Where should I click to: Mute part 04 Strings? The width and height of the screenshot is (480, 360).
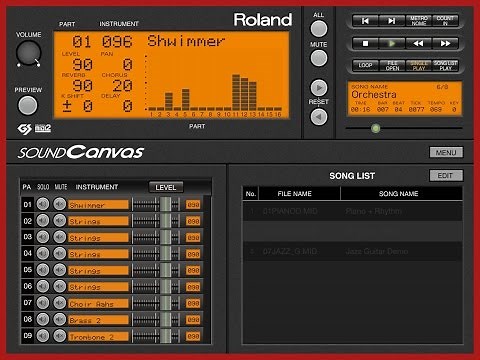coord(60,253)
